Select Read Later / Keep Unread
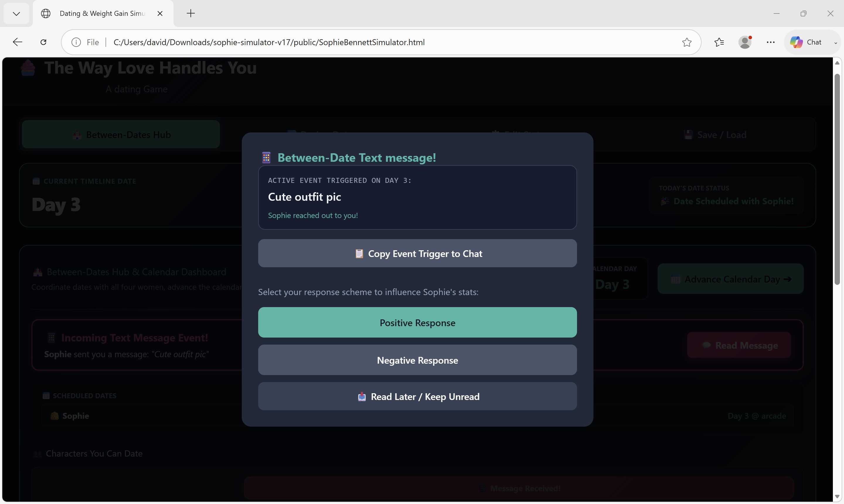Screen dimensions: 844x504 tap(417, 396)
